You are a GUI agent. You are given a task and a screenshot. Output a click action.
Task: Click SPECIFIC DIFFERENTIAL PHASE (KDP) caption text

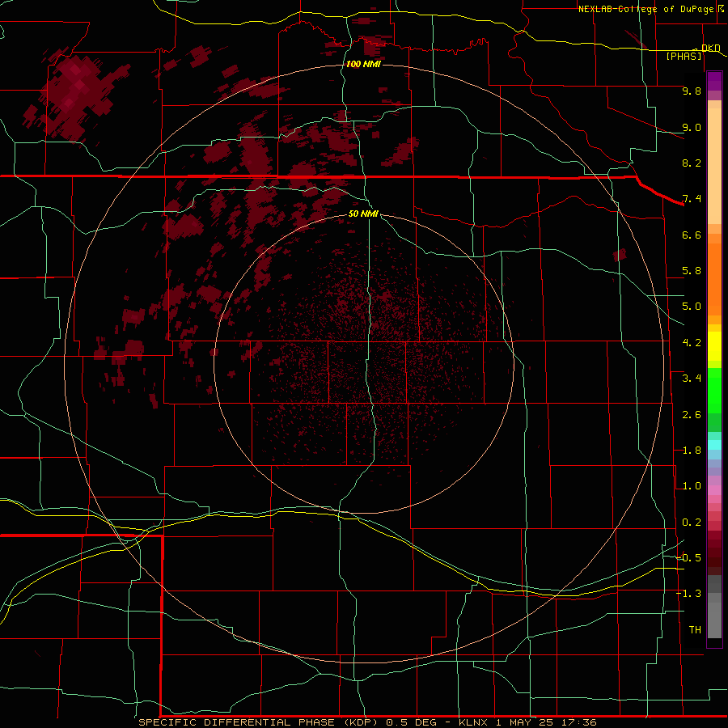tap(258, 722)
